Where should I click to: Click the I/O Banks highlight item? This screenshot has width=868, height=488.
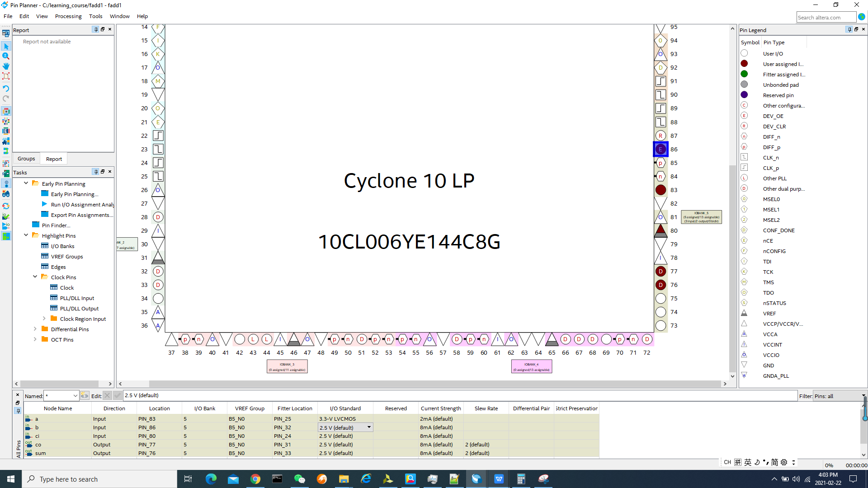pyautogui.click(x=62, y=246)
